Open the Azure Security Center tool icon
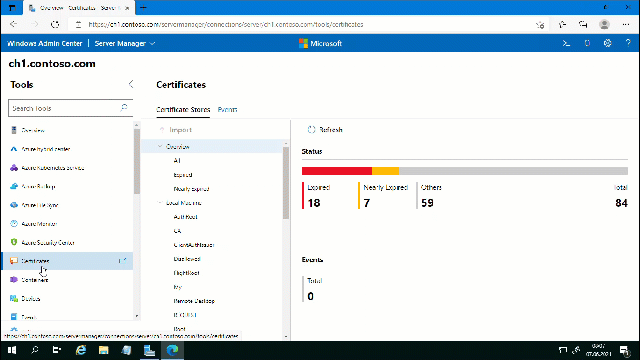 point(14,242)
